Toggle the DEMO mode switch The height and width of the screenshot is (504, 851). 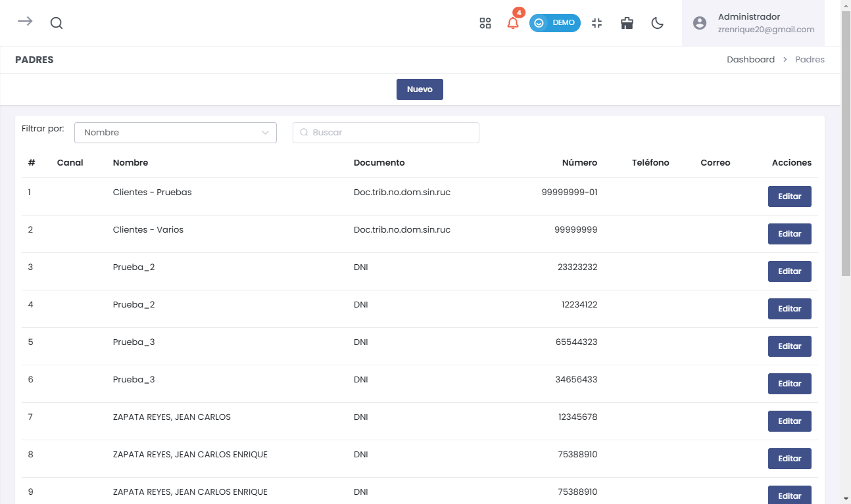[554, 23]
